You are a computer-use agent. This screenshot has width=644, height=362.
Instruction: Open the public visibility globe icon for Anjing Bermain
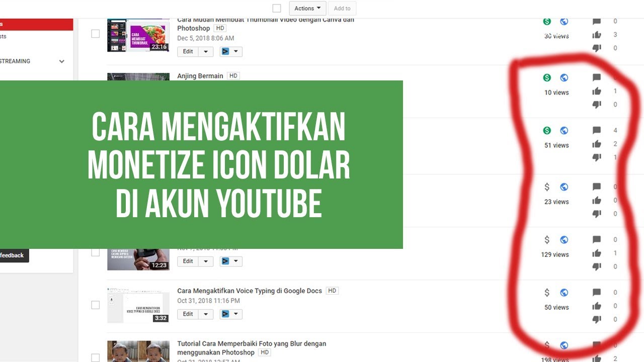click(x=564, y=77)
